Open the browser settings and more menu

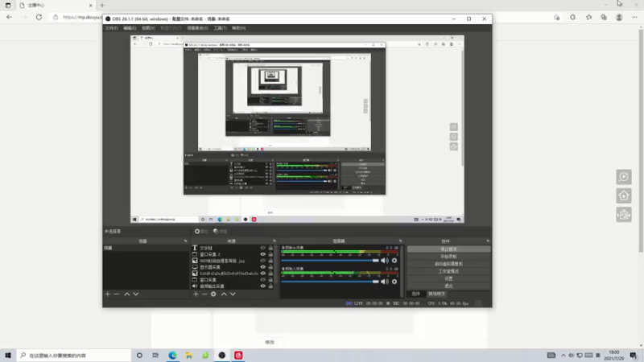(x=634, y=17)
